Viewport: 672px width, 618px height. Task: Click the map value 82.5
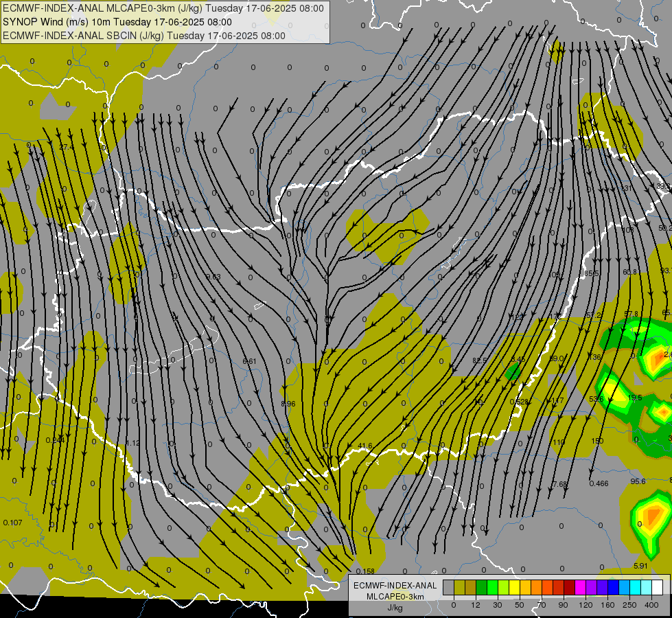click(x=480, y=360)
